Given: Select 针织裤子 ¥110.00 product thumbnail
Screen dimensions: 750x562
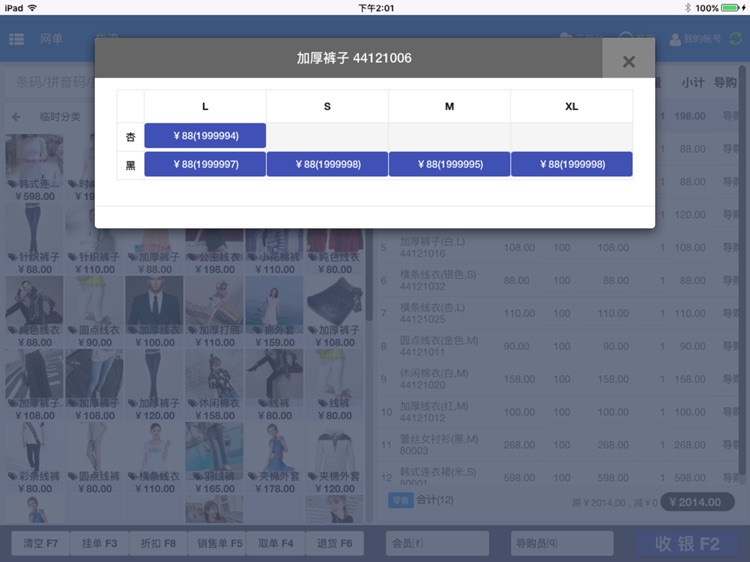Looking at the screenshot, I should 94,239.
